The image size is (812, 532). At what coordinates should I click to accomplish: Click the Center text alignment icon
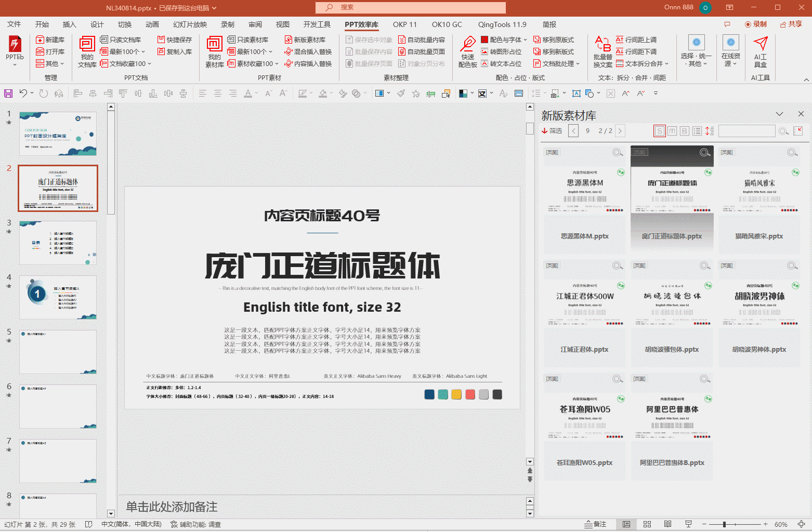[x=218, y=94]
